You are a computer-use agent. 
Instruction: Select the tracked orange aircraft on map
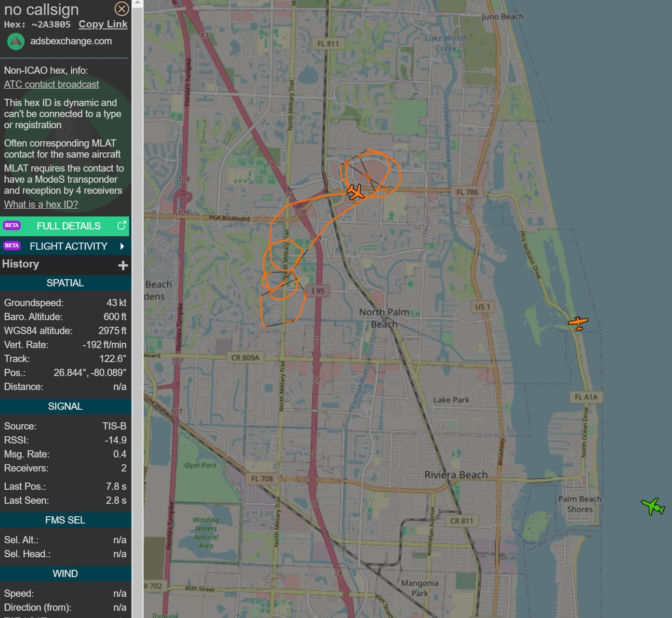pos(356,192)
